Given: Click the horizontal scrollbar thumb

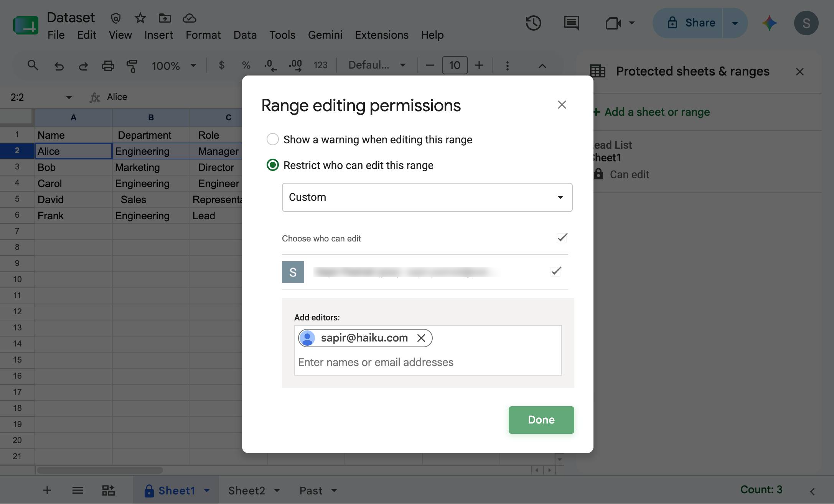Looking at the screenshot, I should click(x=100, y=470).
